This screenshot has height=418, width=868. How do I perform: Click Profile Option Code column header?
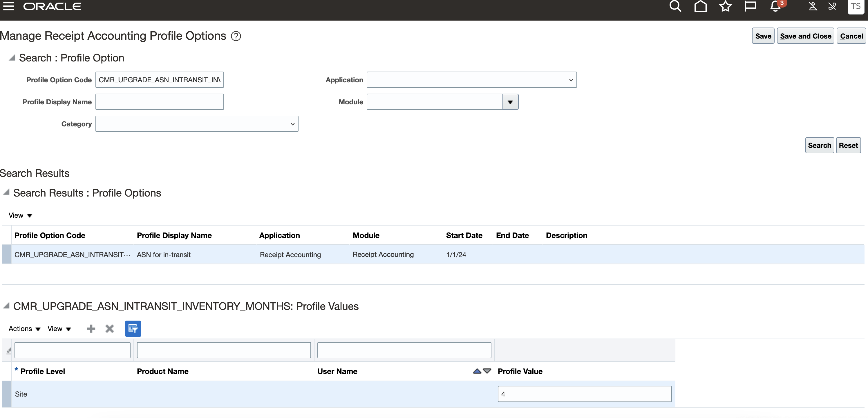[50, 236]
